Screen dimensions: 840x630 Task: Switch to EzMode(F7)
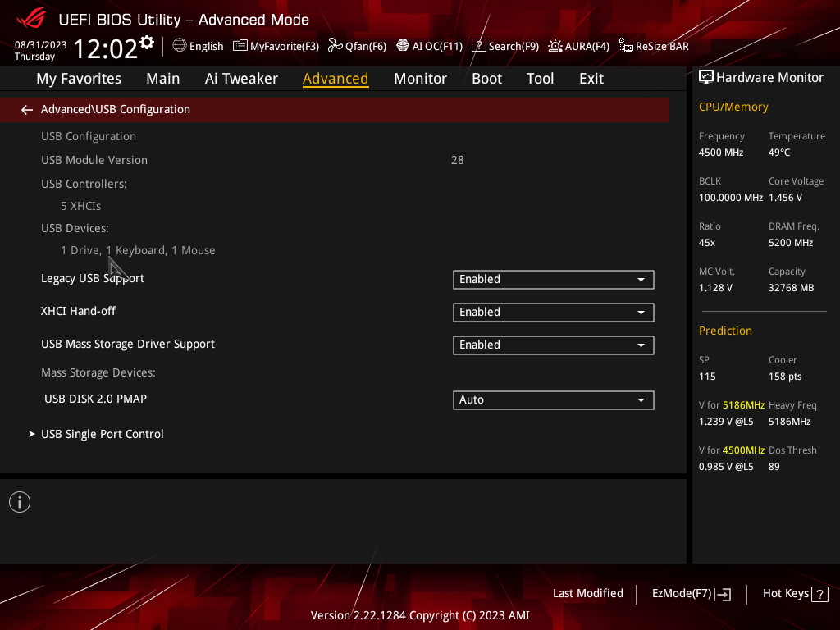tap(691, 594)
